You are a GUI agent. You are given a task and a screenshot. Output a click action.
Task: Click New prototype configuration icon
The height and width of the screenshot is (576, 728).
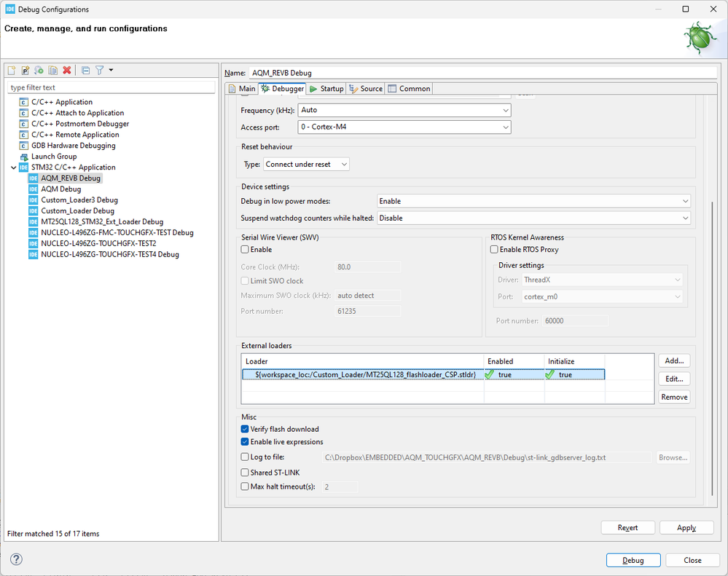pyautogui.click(x=25, y=70)
